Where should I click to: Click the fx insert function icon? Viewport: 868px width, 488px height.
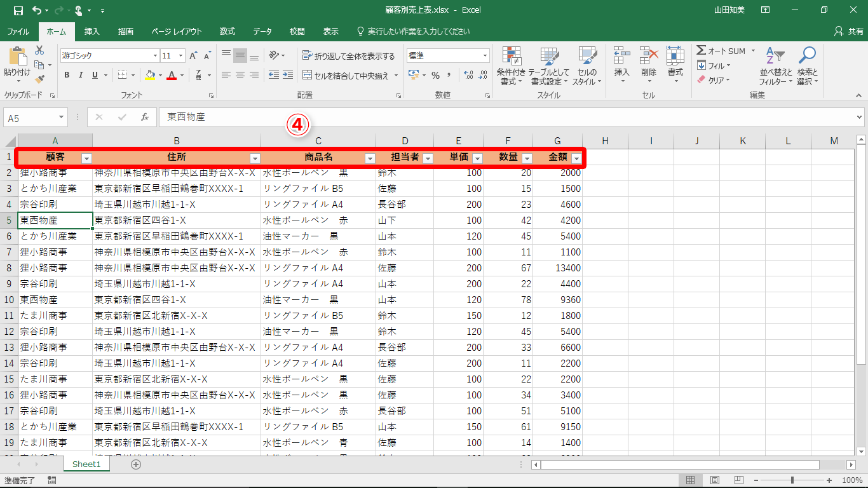(144, 117)
